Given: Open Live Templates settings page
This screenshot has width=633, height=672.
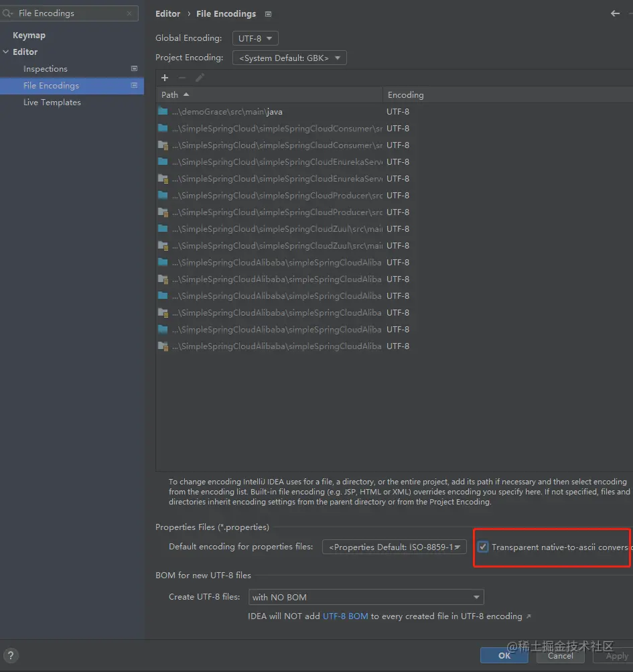Looking at the screenshot, I should (52, 102).
